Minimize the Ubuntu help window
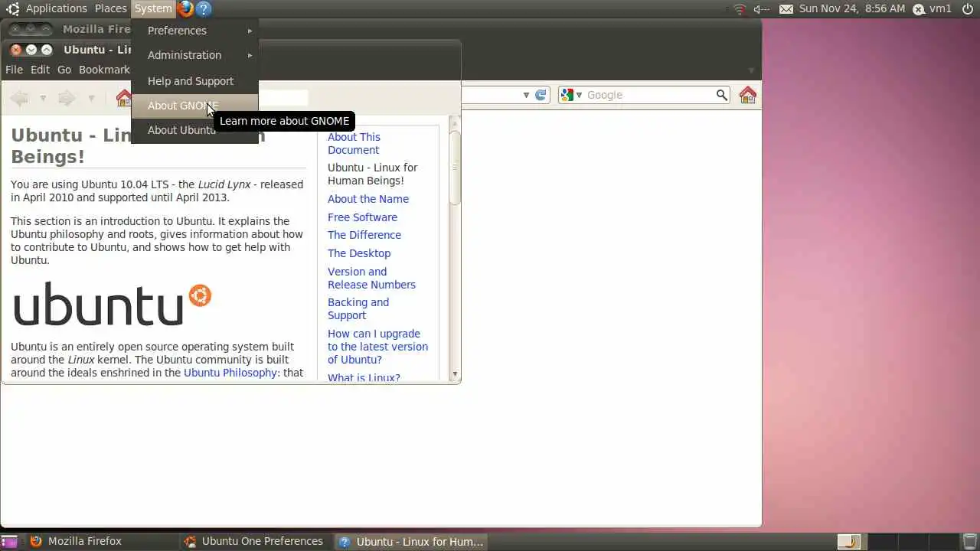The width and height of the screenshot is (980, 551). click(x=31, y=50)
